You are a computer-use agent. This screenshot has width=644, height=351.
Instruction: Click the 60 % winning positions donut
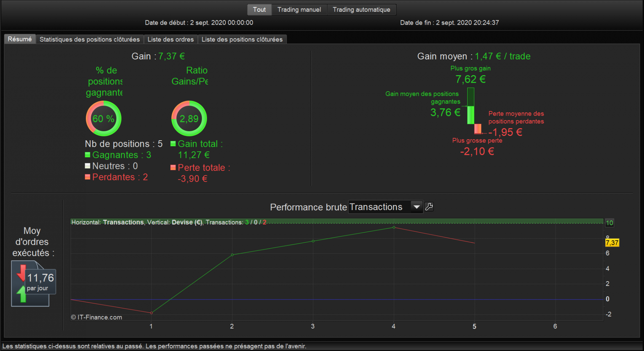(x=103, y=118)
